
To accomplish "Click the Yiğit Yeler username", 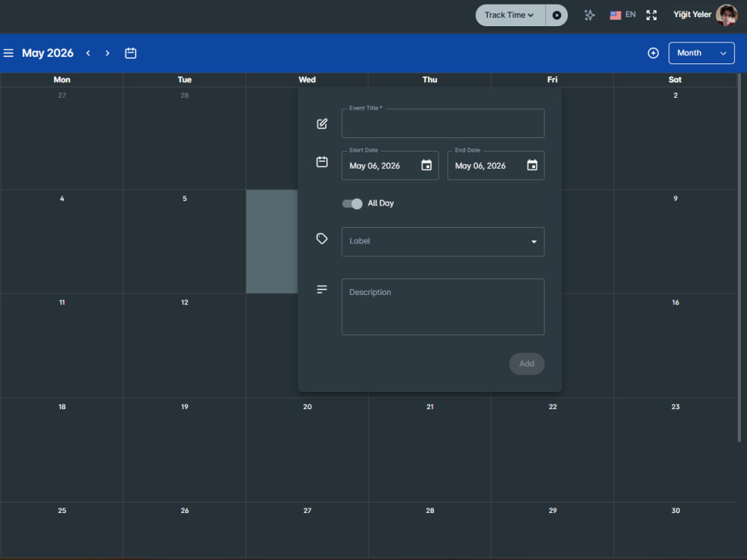I will click(x=692, y=15).
